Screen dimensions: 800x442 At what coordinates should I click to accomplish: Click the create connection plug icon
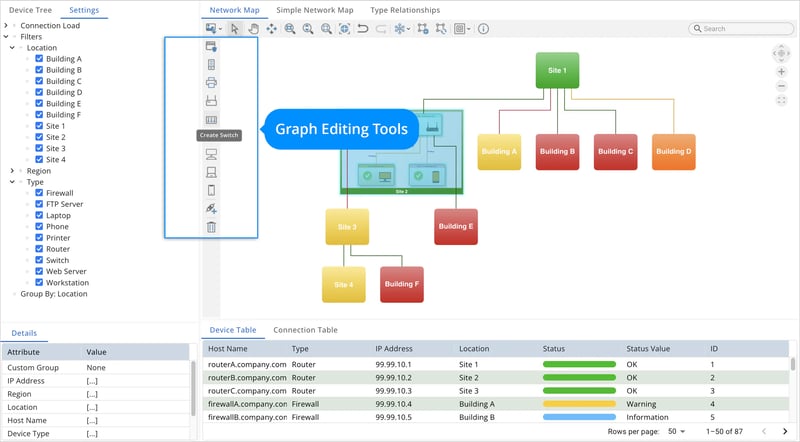(x=211, y=208)
